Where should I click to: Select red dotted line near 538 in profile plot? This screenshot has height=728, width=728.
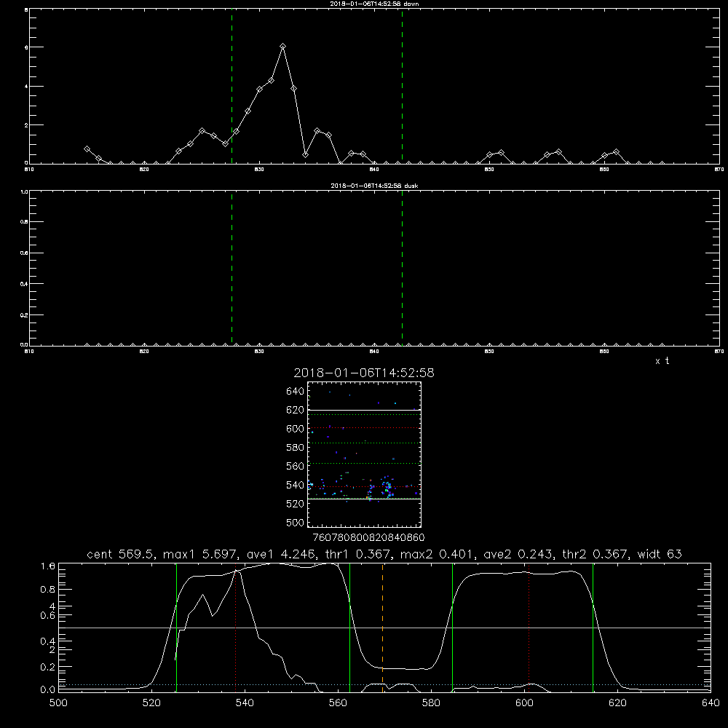click(235, 628)
